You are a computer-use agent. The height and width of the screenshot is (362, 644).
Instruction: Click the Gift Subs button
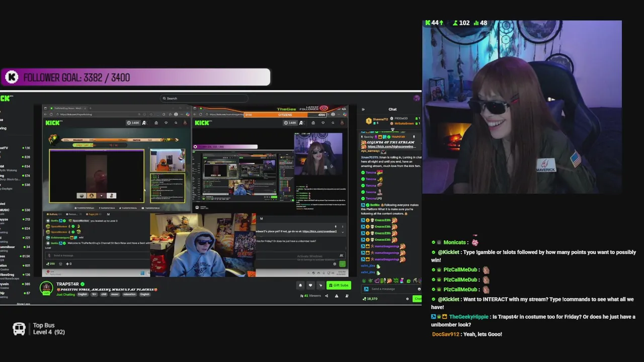[339, 285]
